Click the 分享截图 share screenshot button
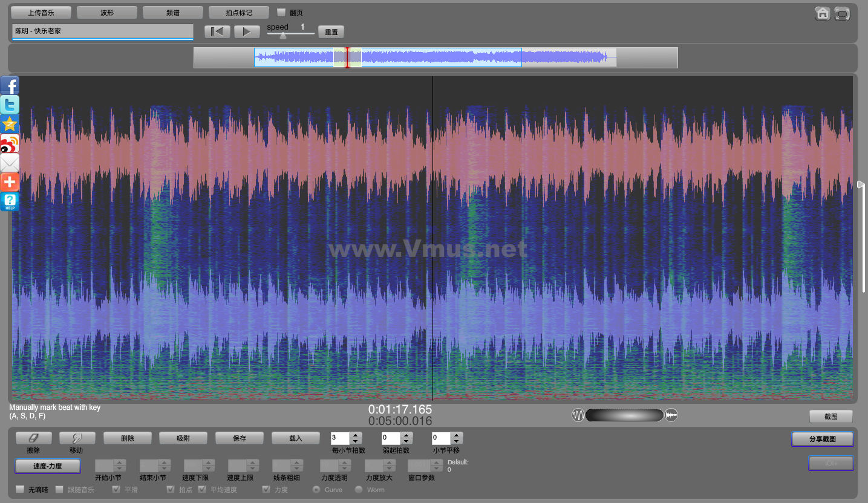The height and width of the screenshot is (503, 868). click(823, 439)
